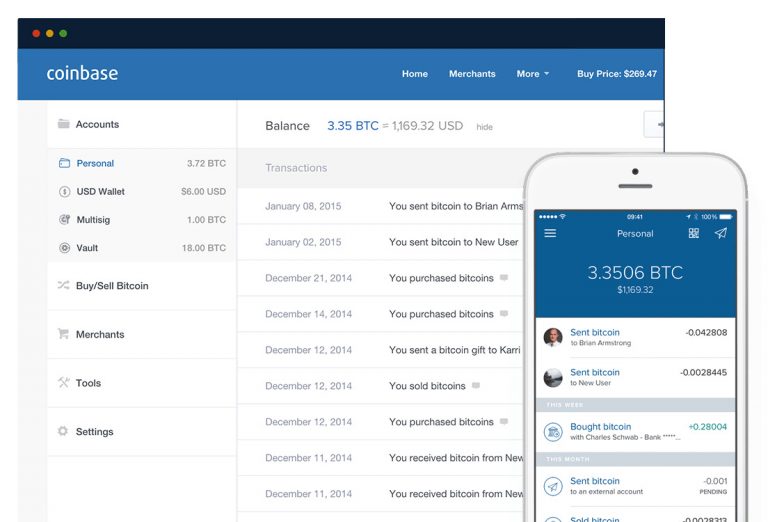768x522 pixels.
Task: Select the USD Wallet account
Action: (x=142, y=191)
